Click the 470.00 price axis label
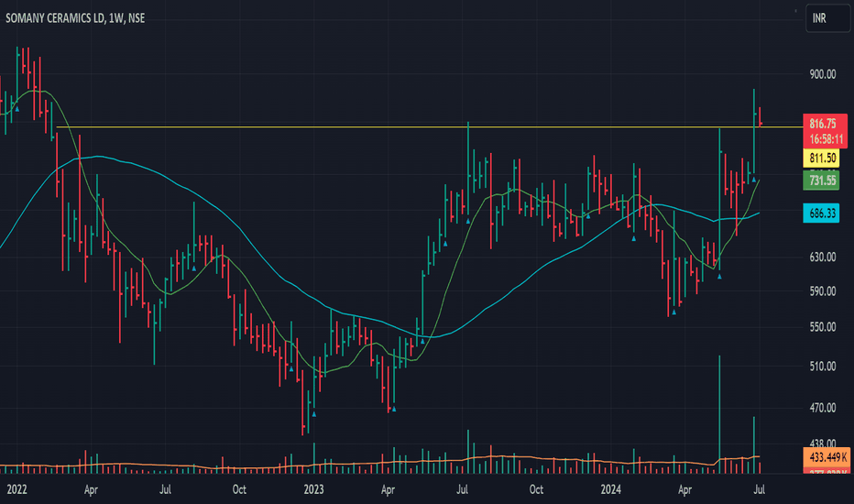Screen dimensions: 854x504 (823, 408)
